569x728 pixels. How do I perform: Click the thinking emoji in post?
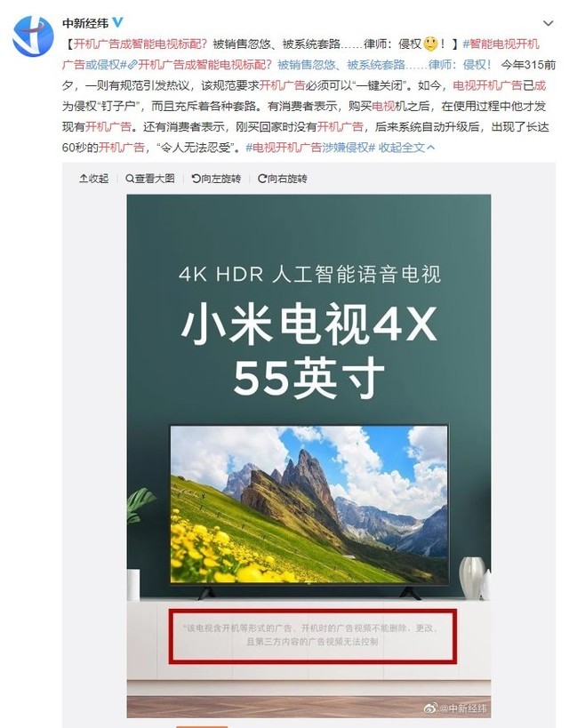point(430,44)
